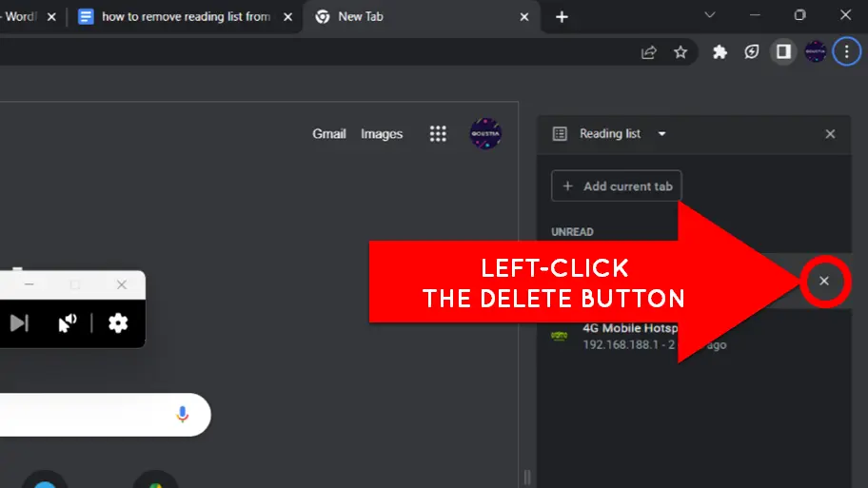Bookmark this tab with the star icon
This screenshot has width=868, height=488.
(681, 52)
